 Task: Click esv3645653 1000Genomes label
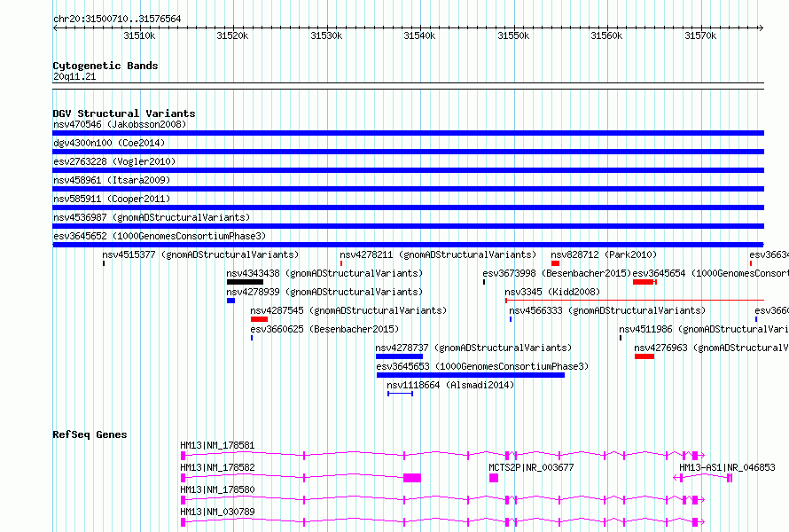tap(482, 366)
